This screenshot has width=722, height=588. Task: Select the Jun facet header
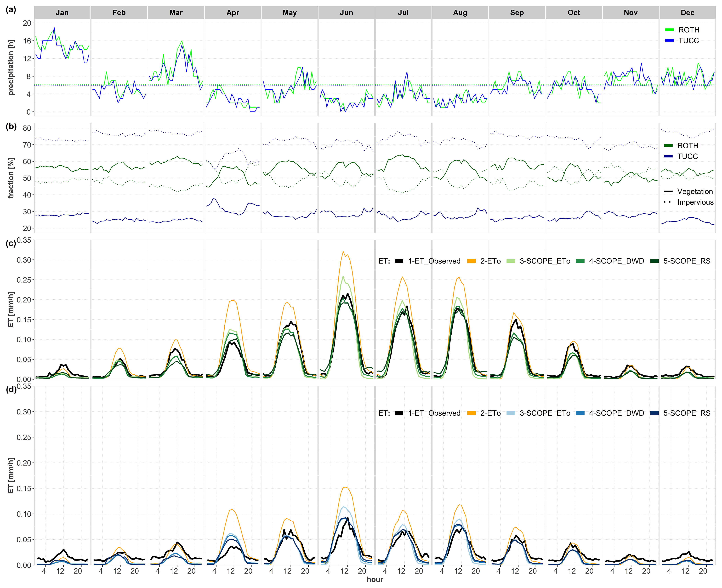[x=346, y=13]
